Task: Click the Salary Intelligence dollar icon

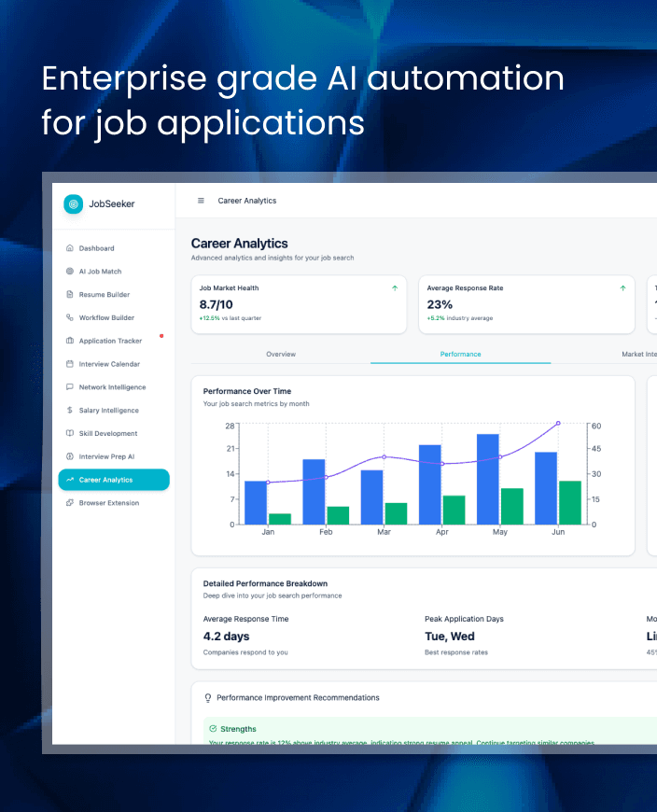Action: coord(70,410)
